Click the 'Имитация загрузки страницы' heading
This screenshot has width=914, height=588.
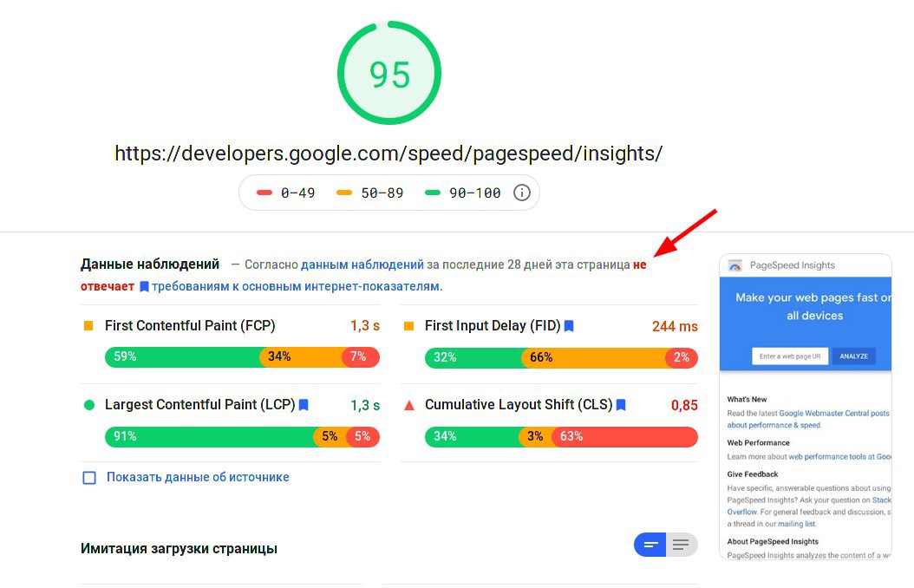[x=179, y=549]
